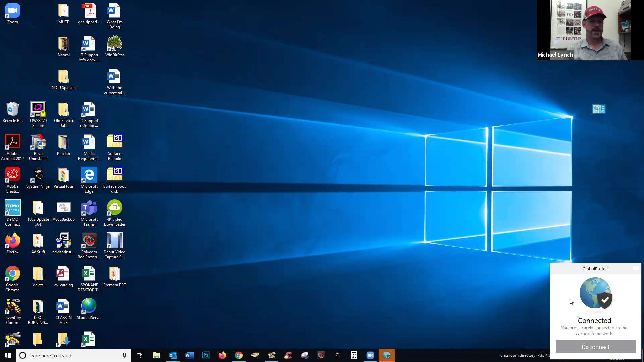
Task: Open the Premera PPT folder
Action: [115, 277]
